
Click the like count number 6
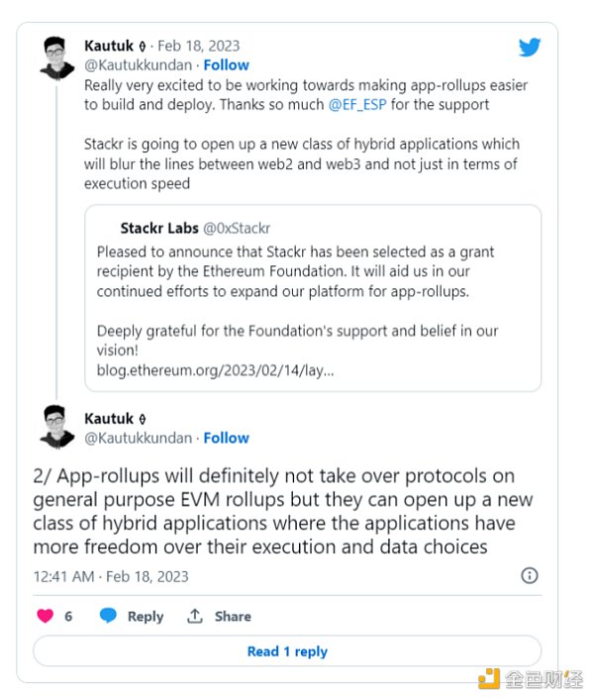68,616
